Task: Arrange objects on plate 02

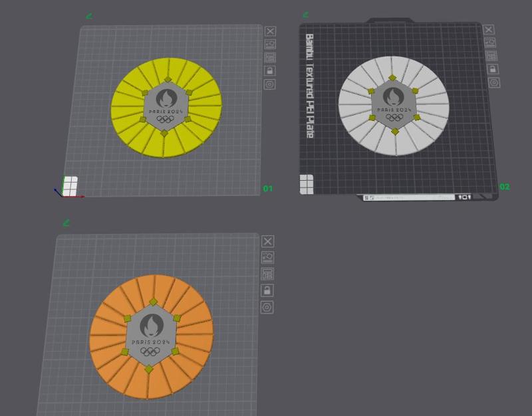Action: 491,56
